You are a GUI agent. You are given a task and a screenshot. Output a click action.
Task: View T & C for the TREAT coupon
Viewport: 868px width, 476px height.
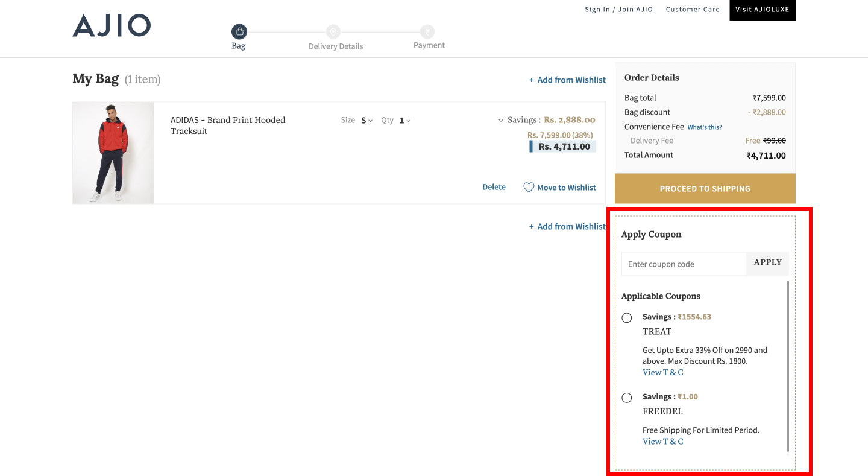(x=663, y=373)
